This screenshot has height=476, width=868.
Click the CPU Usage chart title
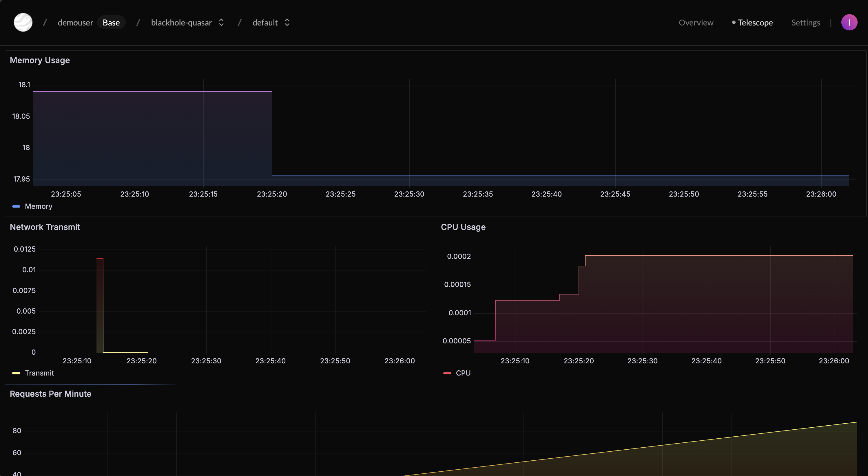click(463, 227)
